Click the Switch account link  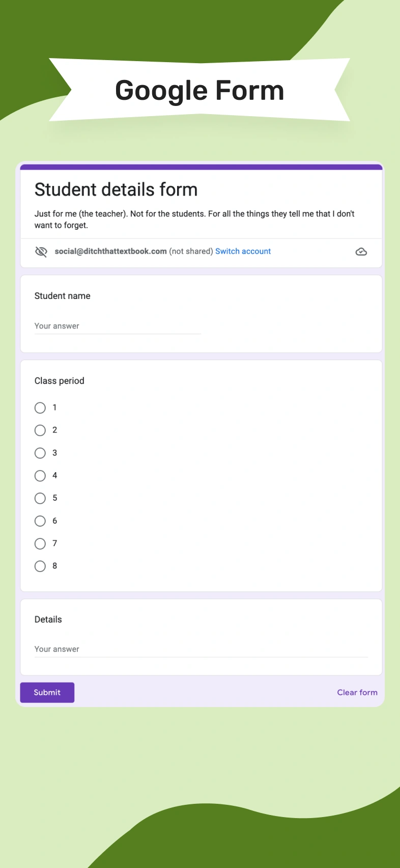pyautogui.click(x=243, y=251)
